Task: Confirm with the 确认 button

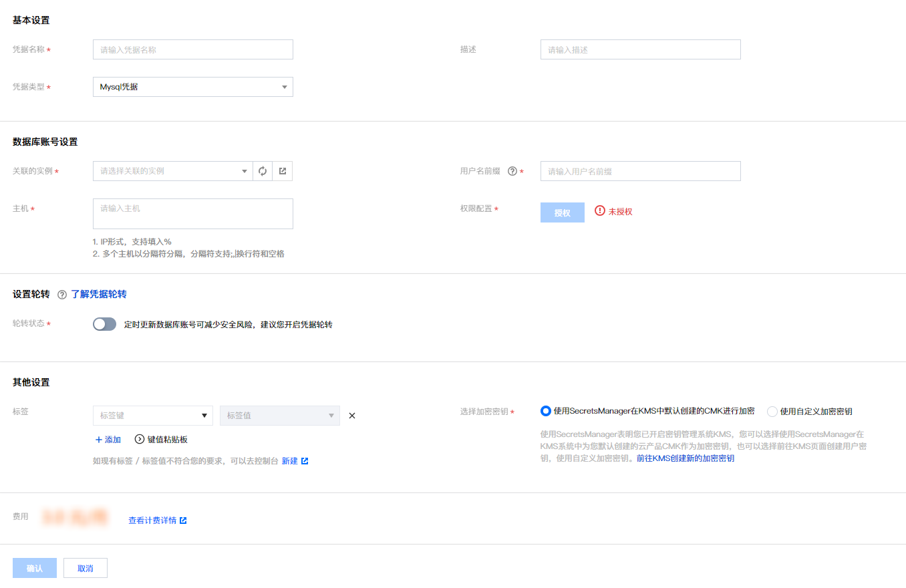Action: coord(35,568)
